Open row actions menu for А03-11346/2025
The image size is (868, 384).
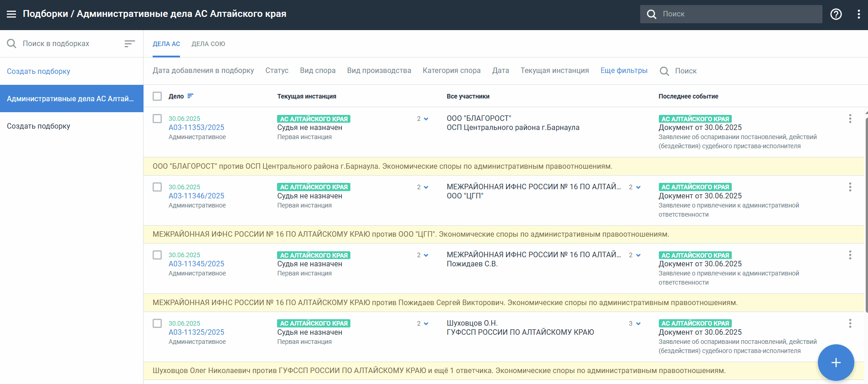coord(850,187)
